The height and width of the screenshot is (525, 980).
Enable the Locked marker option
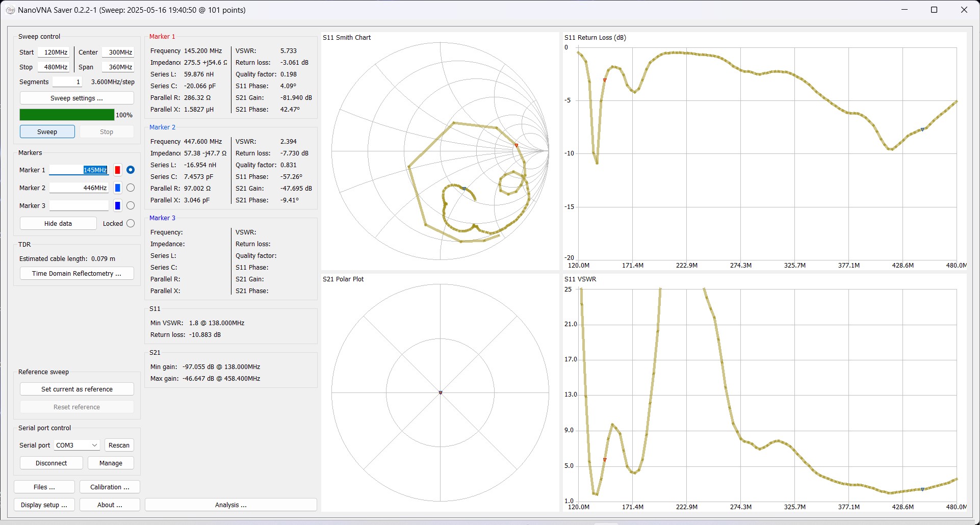131,223
